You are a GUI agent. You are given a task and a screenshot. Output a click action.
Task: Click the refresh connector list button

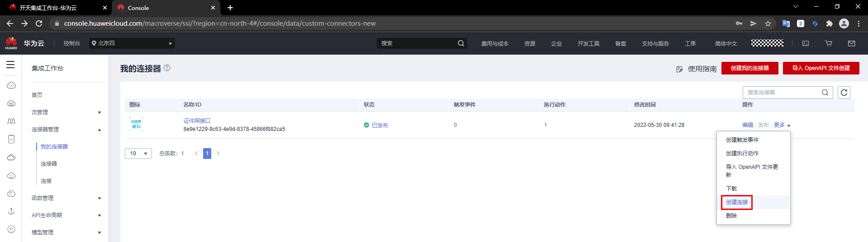tap(844, 93)
